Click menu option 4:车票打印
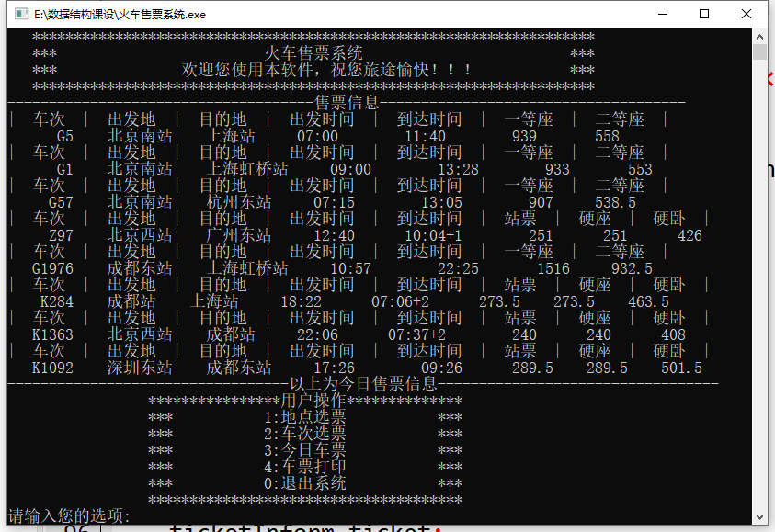This screenshot has height=532, width=775. coord(305,467)
